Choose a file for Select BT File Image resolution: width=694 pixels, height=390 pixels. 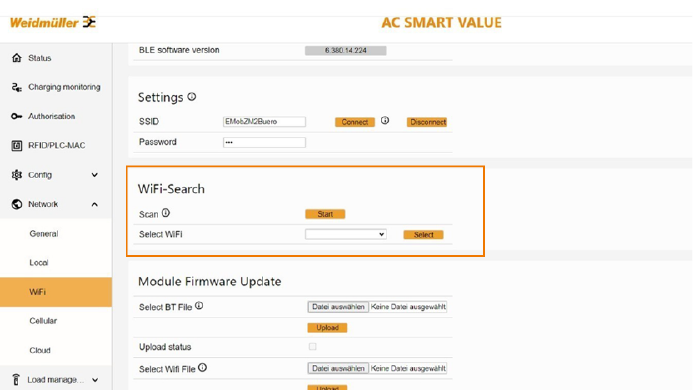338,307
